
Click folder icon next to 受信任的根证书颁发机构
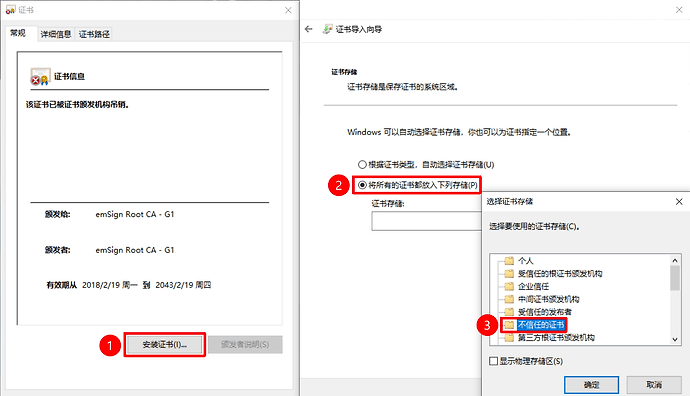pyautogui.click(x=509, y=273)
